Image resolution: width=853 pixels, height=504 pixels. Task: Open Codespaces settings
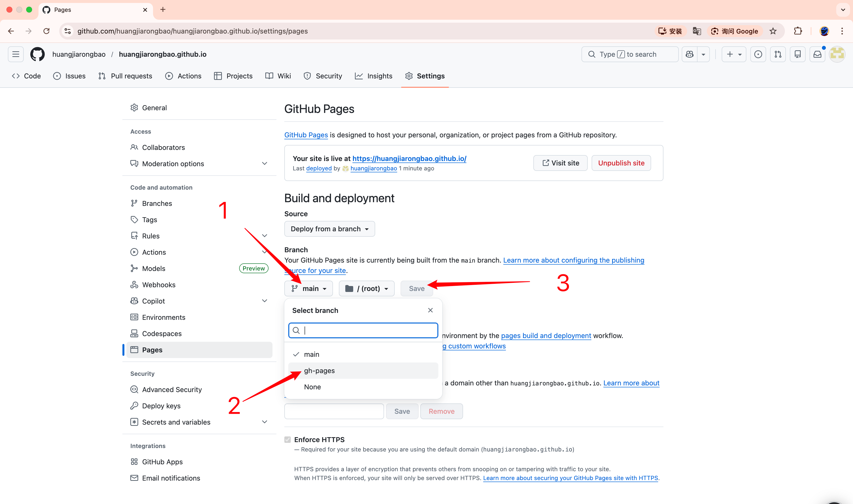point(200,334)
